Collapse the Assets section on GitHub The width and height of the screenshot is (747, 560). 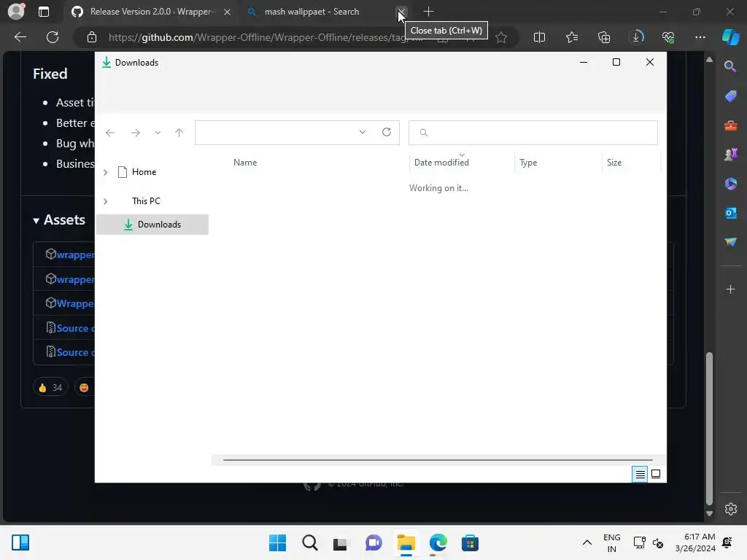coord(59,220)
